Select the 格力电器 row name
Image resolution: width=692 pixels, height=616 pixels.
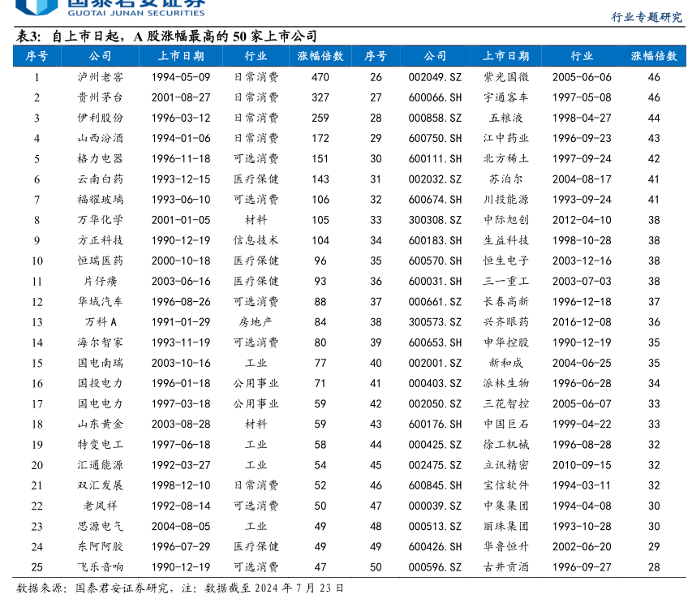pos(100,158)
